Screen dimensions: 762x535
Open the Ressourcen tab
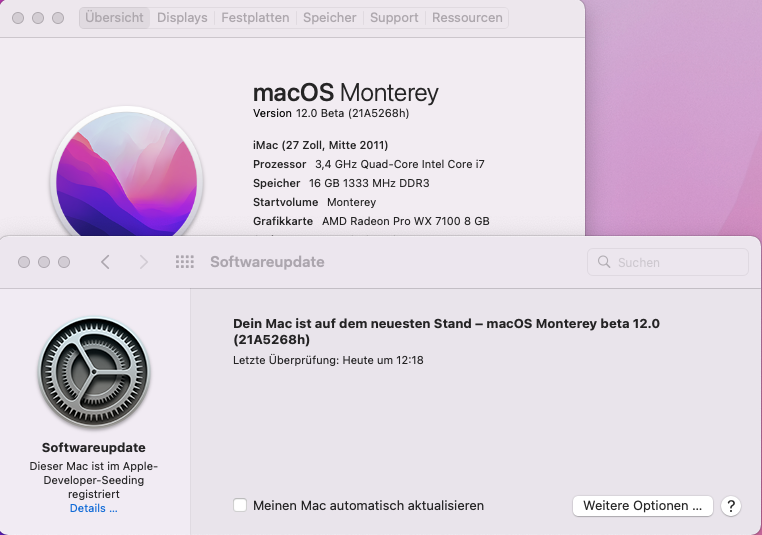pyautogui.click(x=467, y=17)
